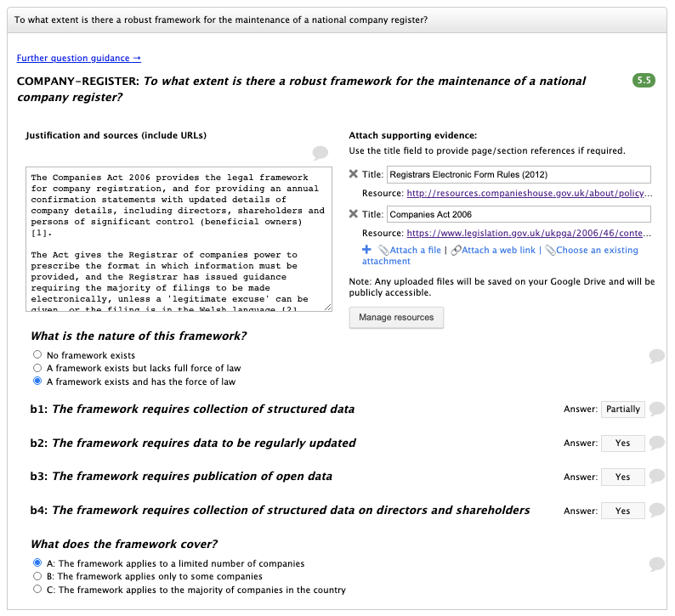Choose option A: limited number of companies
The width and height of the screenshot is (675, 616).
click(37, 562)
